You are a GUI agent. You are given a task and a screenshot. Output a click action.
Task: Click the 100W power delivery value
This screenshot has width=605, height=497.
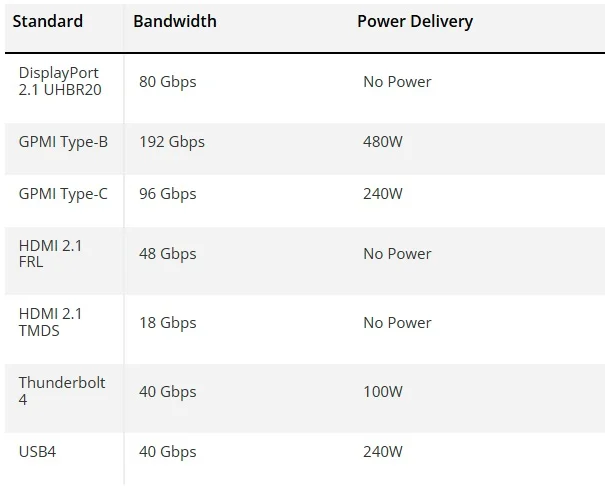pos(383,392)
